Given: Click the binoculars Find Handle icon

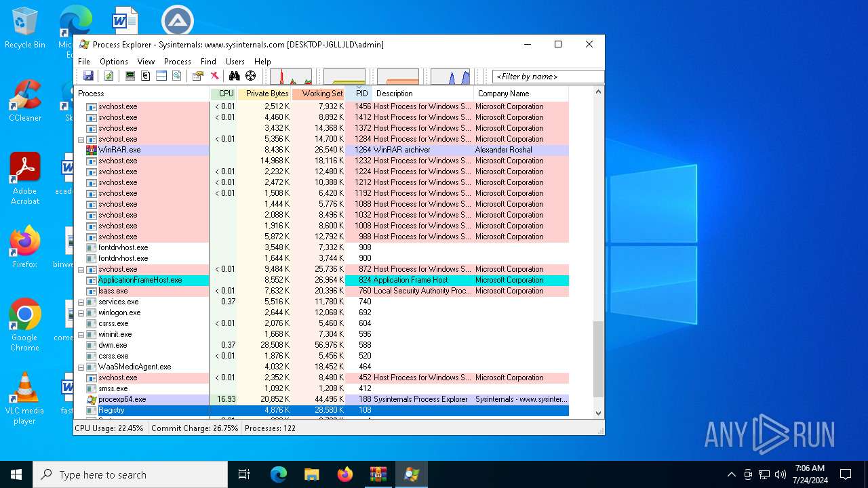Looking at the screenshot, I should click(235, 76).
